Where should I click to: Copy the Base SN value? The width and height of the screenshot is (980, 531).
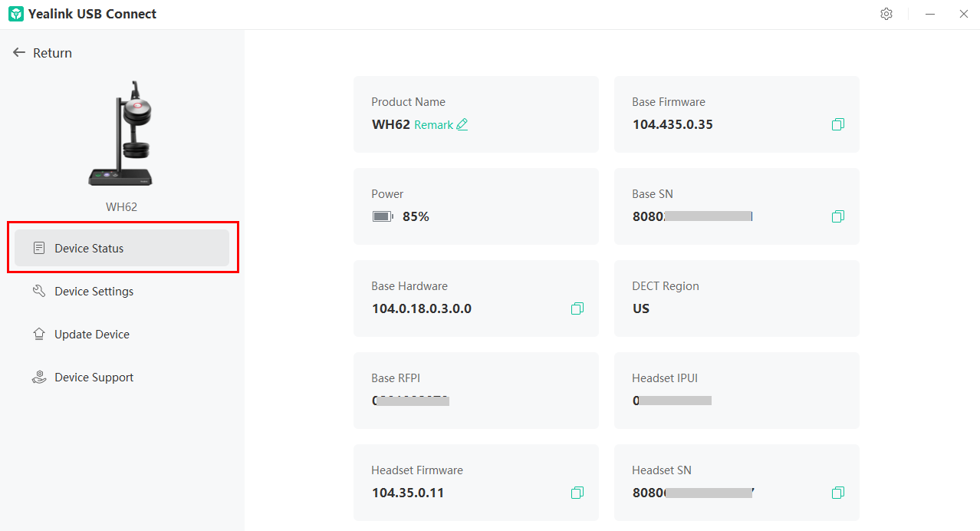pos(838,216)
